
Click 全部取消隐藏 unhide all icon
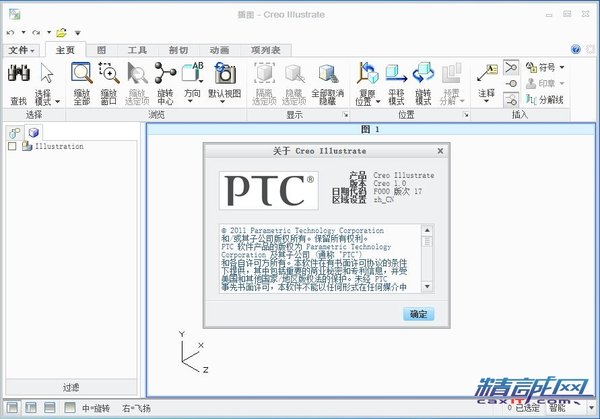(328, 73)
